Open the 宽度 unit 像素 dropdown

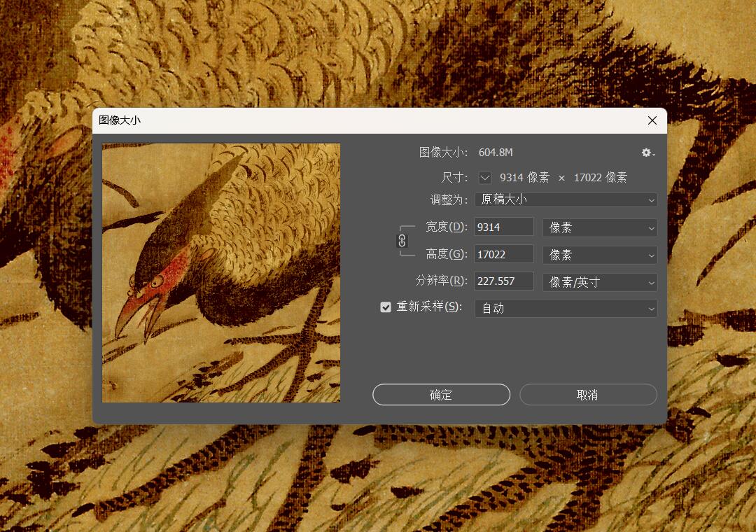click(600, 227)
